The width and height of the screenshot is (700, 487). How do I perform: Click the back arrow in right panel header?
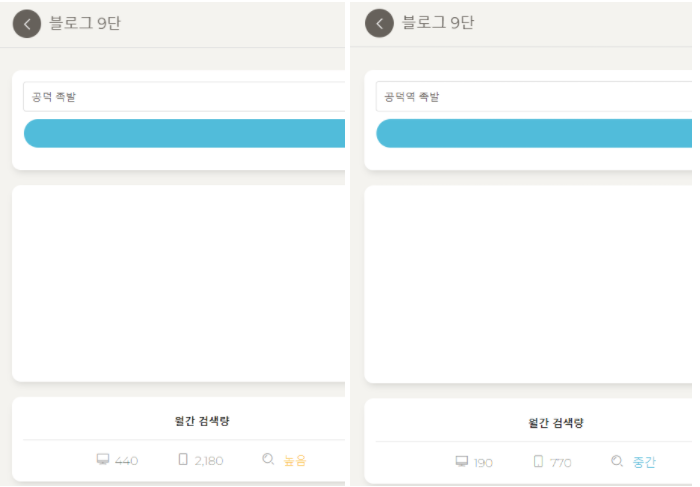(379, 23)
